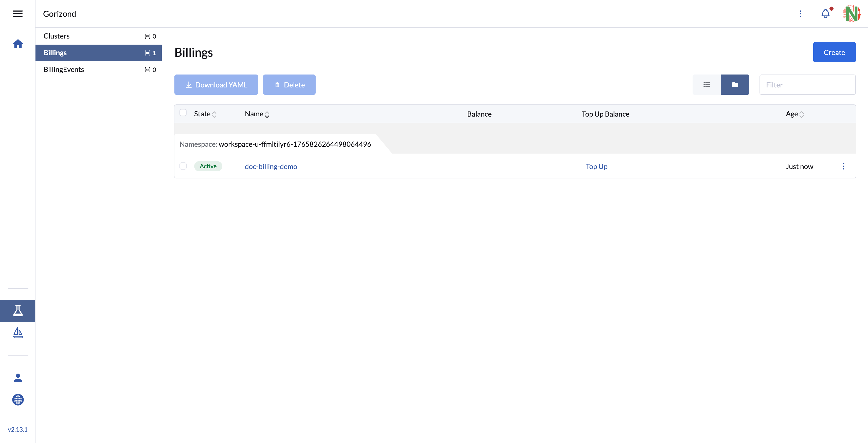Switch to flat list view

click(707, 85)
